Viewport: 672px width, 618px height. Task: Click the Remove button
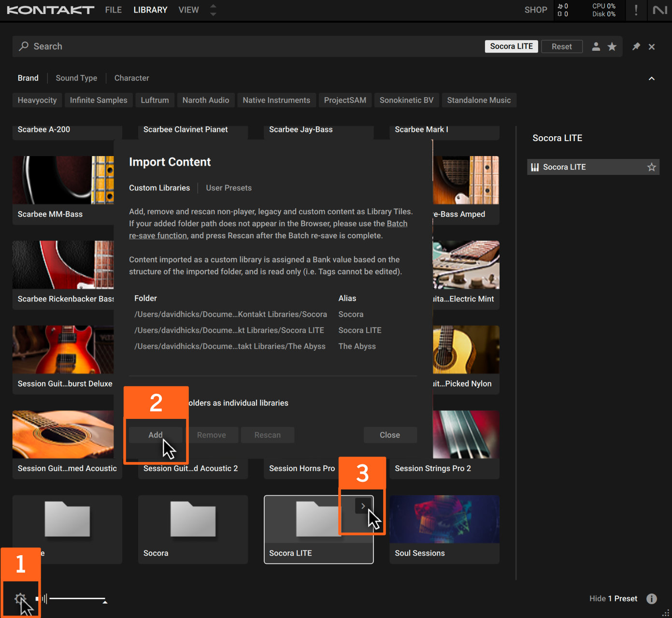(x=212, y=435)
